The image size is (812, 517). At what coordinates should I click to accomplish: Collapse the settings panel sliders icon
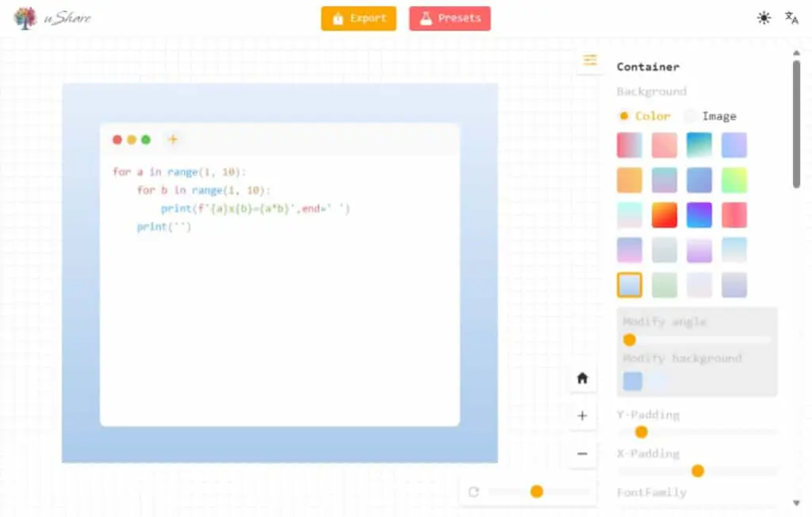590,60
